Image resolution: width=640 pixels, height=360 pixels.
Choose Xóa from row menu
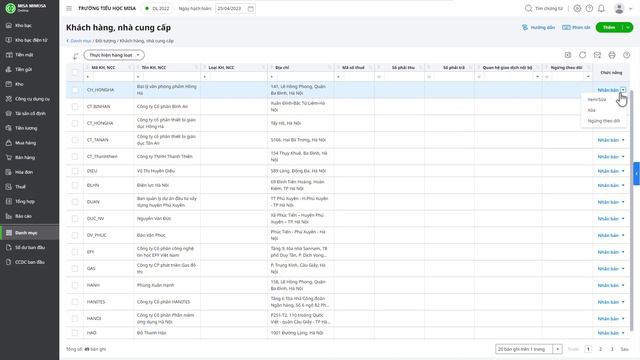[591, 110]
